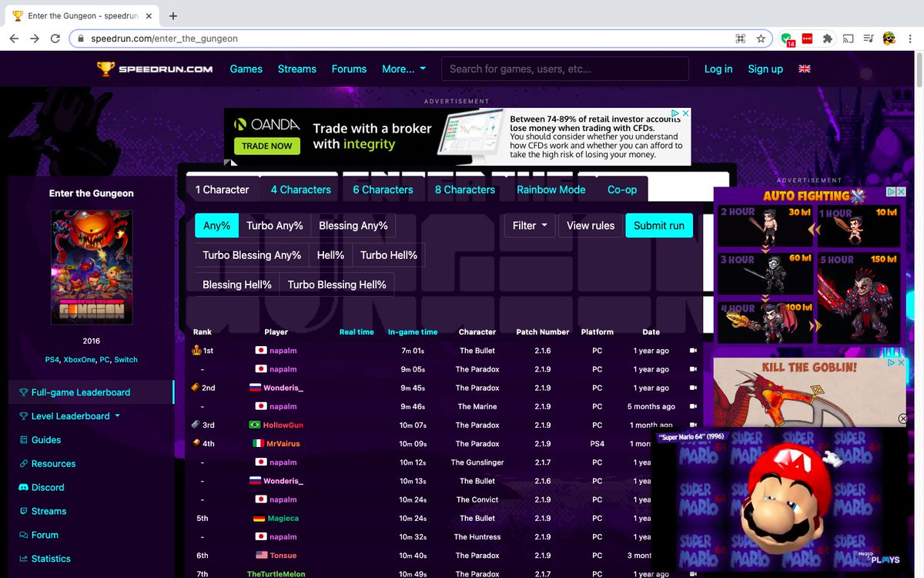924x578 pixels.
Task: Click the site padlock icon
Action: coord(81,39)
